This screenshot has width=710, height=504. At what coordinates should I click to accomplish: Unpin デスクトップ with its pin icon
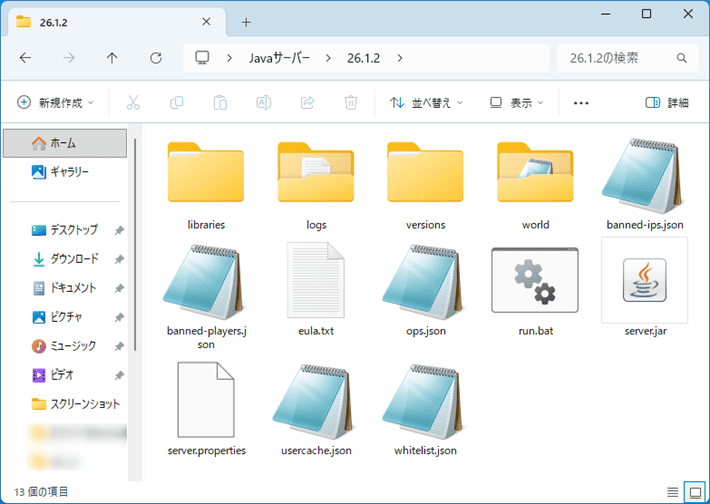[119, 230]
